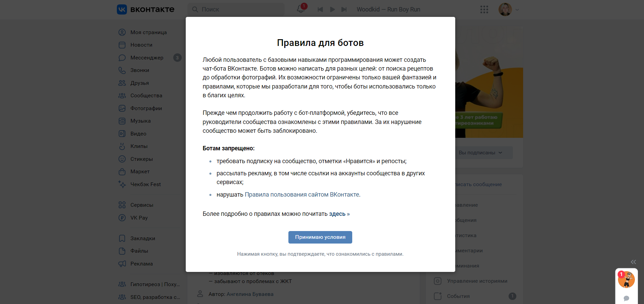Click the Видео sidebar icon
This screenshot has width=644, height=304.
pos(122,134)
